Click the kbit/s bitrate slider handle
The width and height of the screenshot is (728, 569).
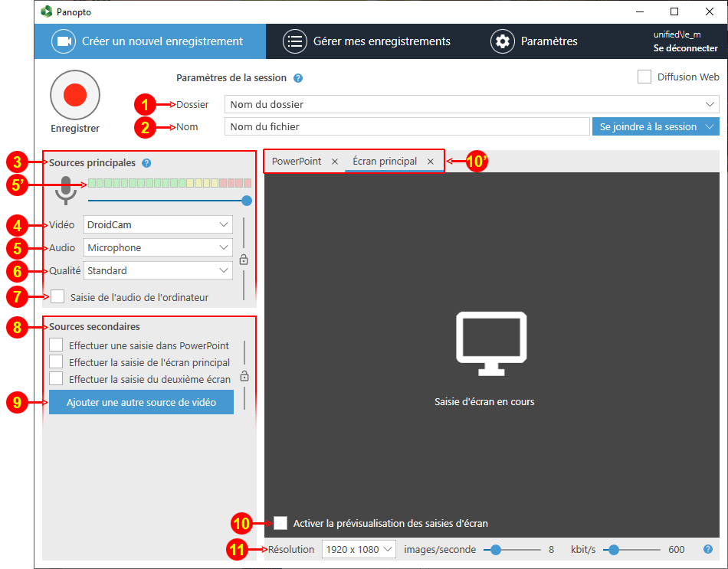click(x=614, y=550)
